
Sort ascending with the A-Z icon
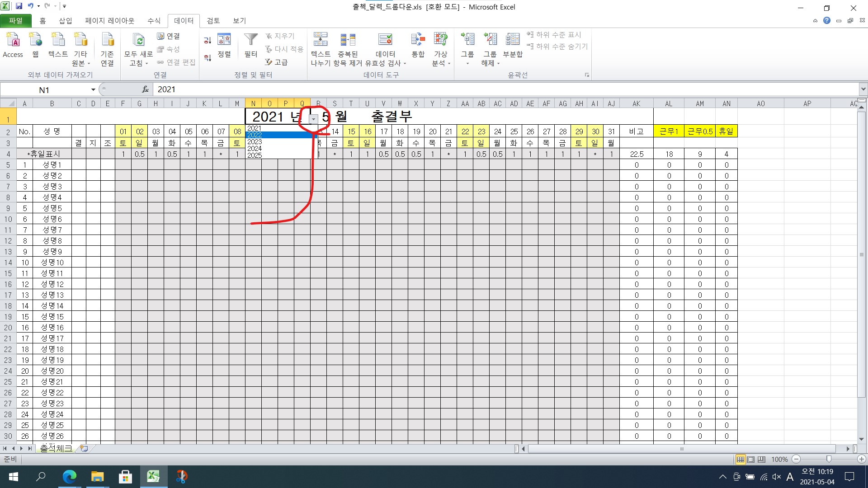pyautogui.click(x=208, y=41)
